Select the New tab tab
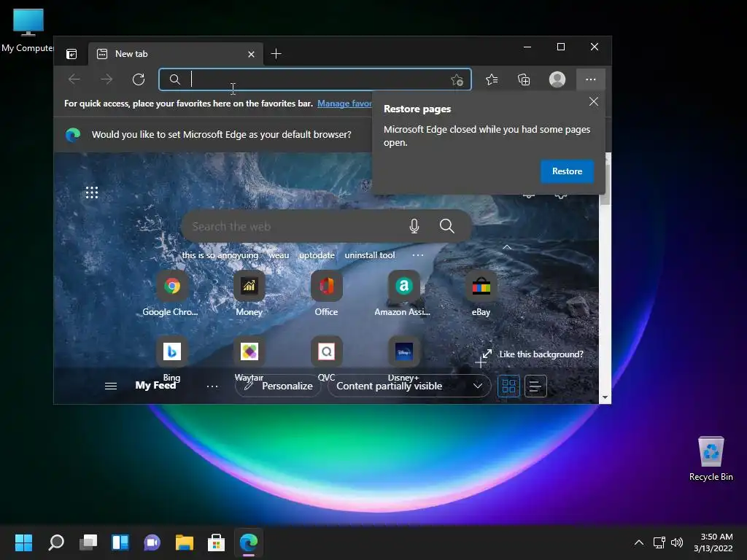747x560 pixels. coord(175,54)
